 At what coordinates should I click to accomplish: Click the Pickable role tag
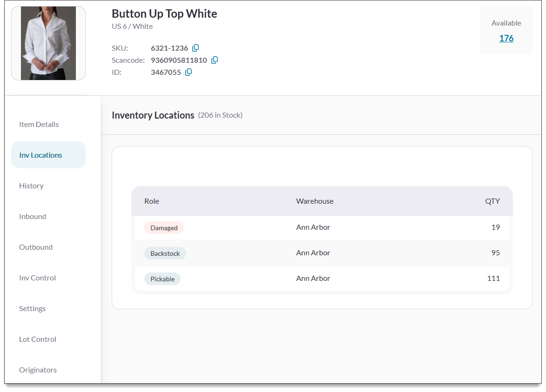tap(162, 279)
